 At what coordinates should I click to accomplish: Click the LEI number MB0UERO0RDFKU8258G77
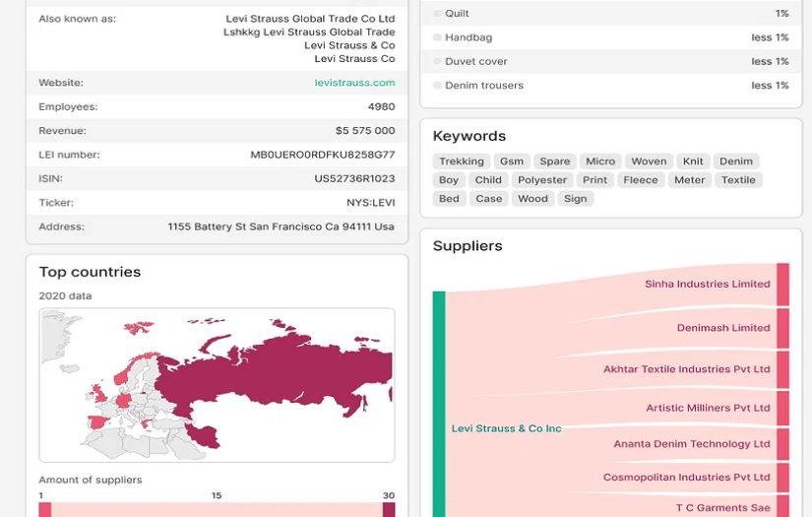tap(322, 155)
